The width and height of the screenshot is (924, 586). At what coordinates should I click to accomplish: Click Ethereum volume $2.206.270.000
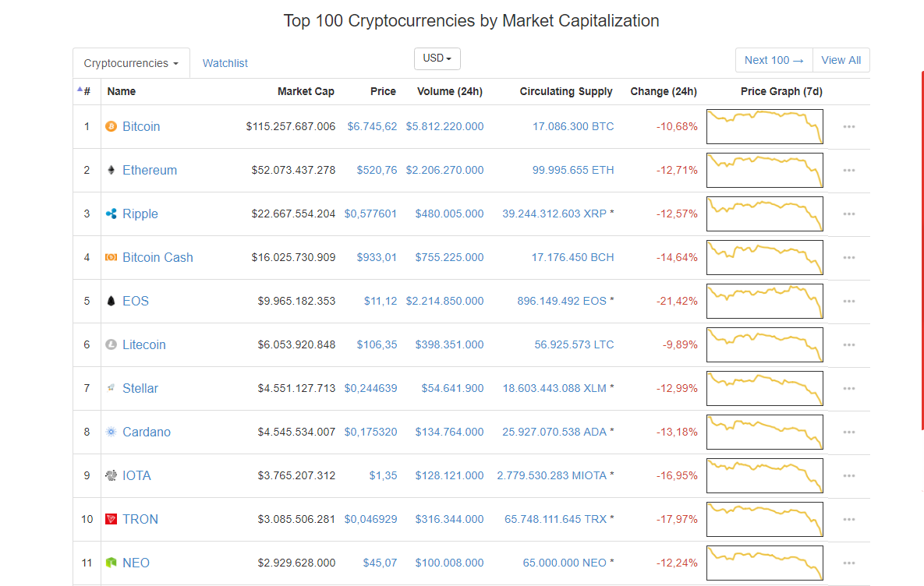click(445, 170)
